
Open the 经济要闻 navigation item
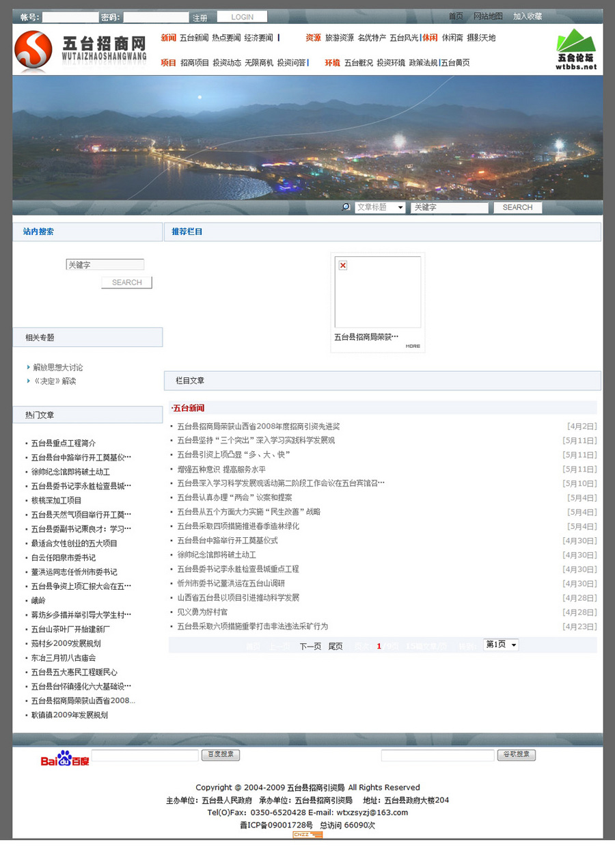258,38
